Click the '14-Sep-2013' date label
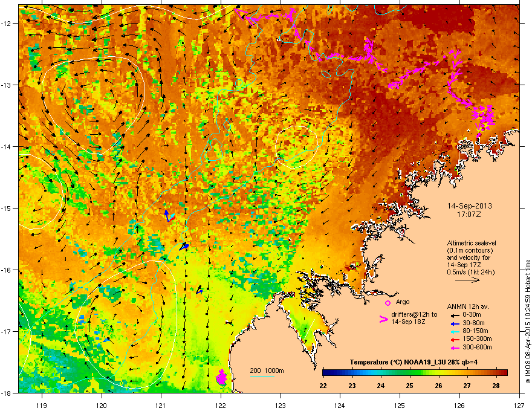The width and height of the screenshot is (532, 411). tap(469, 206)
